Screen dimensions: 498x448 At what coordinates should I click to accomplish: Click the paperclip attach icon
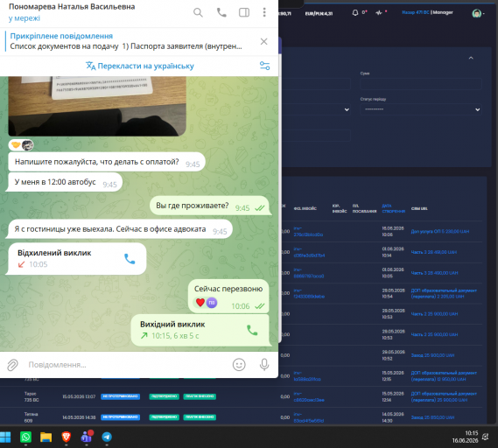(x=13, y=365)
